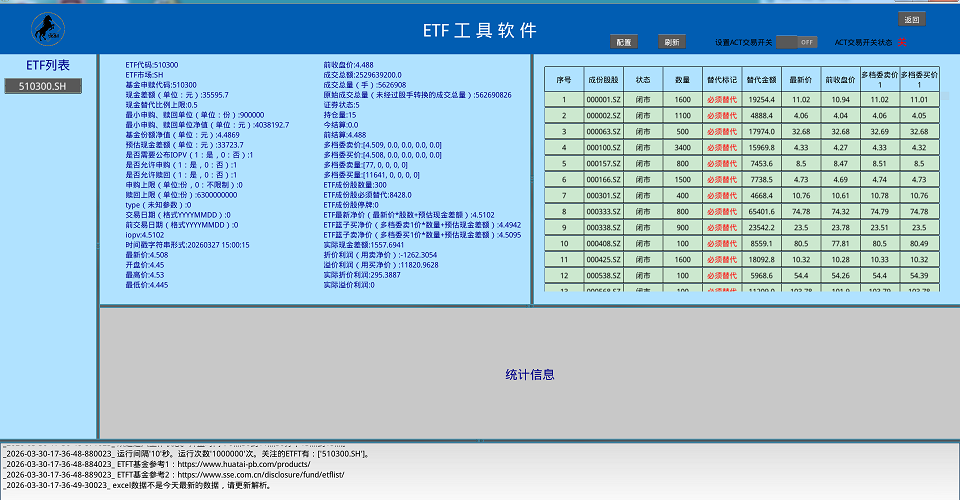The width and height of the screenshot is (960, 500).
Task: Click the 运行间隔'10'秒 log line
Action: point(187,454)
